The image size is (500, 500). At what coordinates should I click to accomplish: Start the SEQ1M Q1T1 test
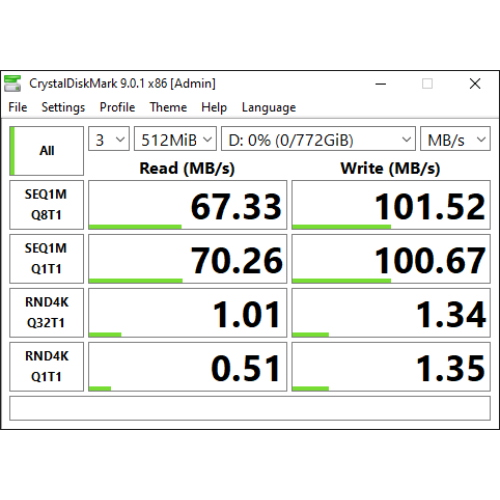coord(46,259)
